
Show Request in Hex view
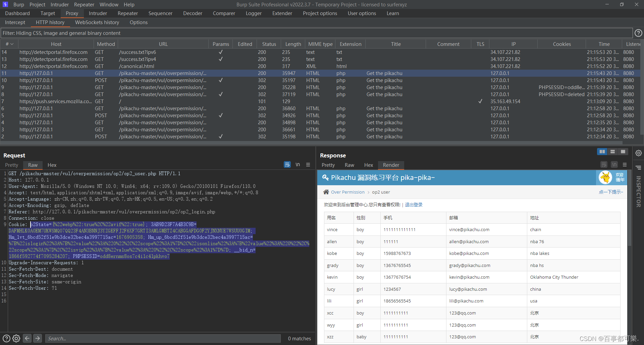[x=52, y=165]
